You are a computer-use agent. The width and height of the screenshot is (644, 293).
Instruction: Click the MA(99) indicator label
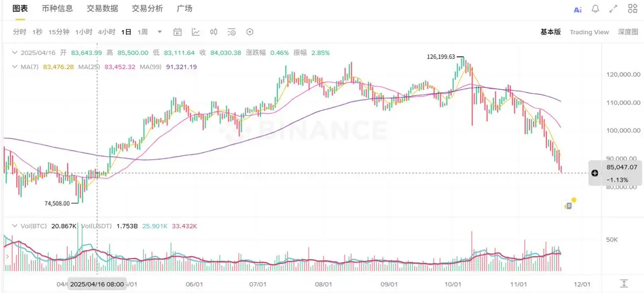point(151,67)
